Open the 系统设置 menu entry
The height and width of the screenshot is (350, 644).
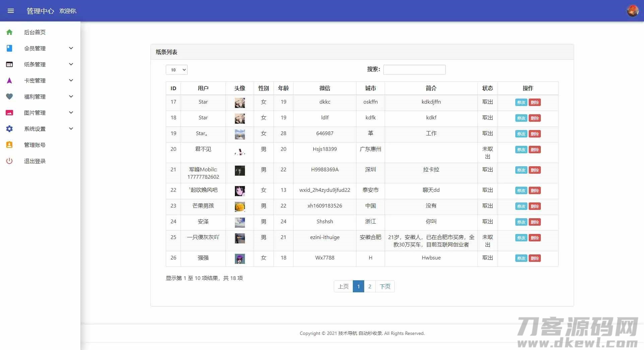(x=35, y=128)
